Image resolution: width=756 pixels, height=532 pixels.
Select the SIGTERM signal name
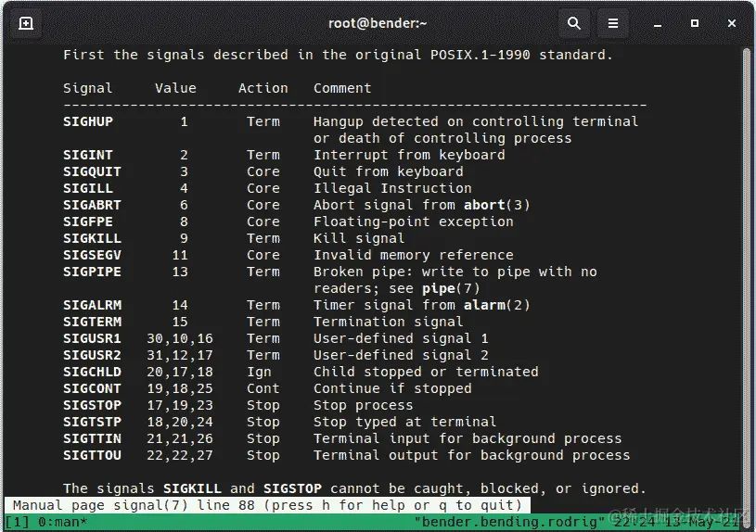[92, 322]
